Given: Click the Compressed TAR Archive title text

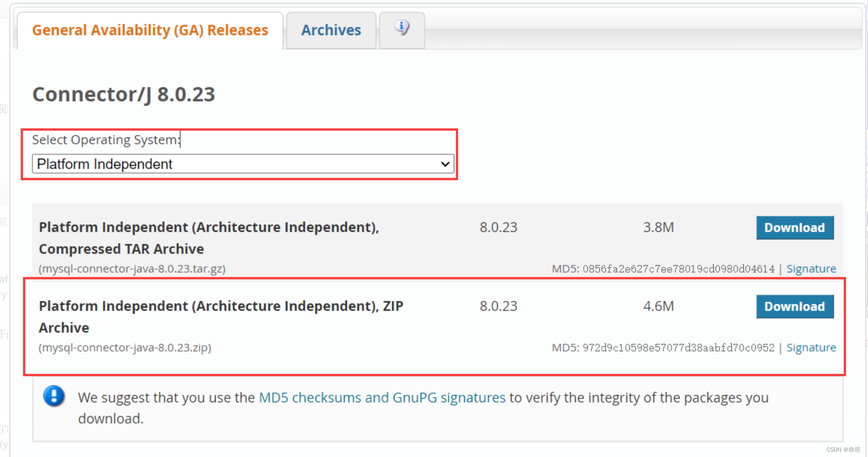Looking at the screenshot, I should [209, 238].
